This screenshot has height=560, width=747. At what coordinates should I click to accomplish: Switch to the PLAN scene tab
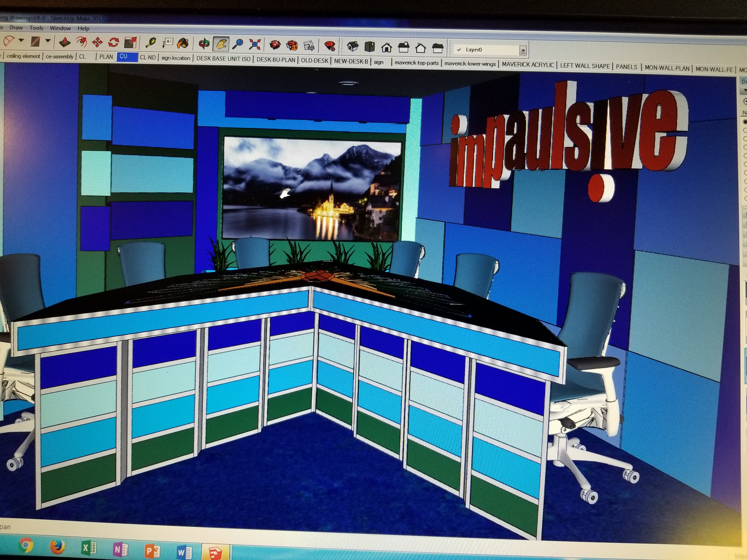(106, 57)
